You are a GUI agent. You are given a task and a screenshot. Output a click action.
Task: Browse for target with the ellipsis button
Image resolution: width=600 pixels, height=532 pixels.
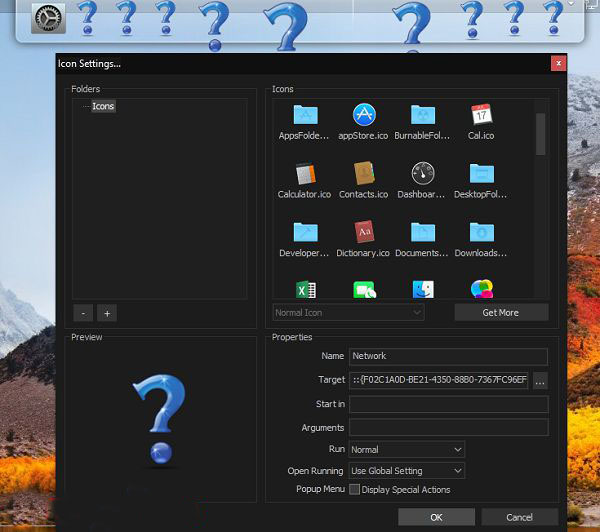coord(540,382)
